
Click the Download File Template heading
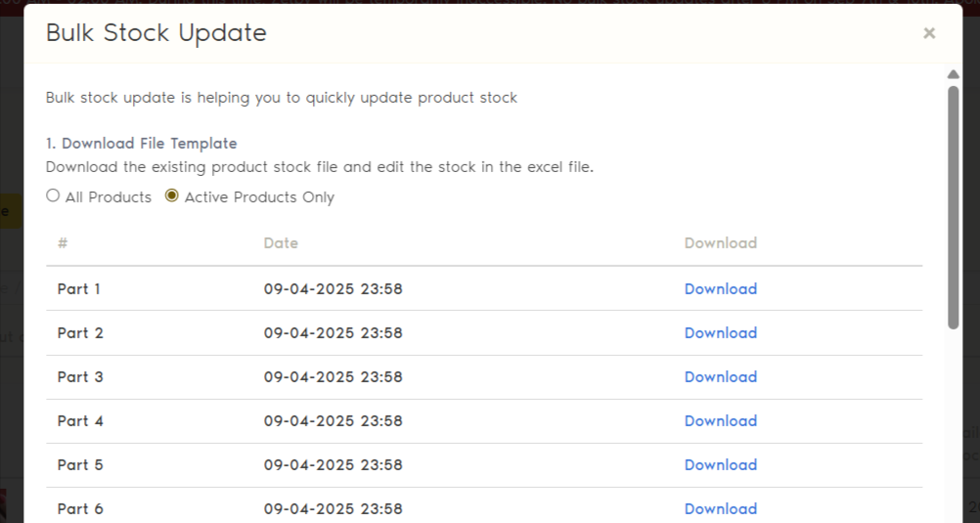[141, 144]
